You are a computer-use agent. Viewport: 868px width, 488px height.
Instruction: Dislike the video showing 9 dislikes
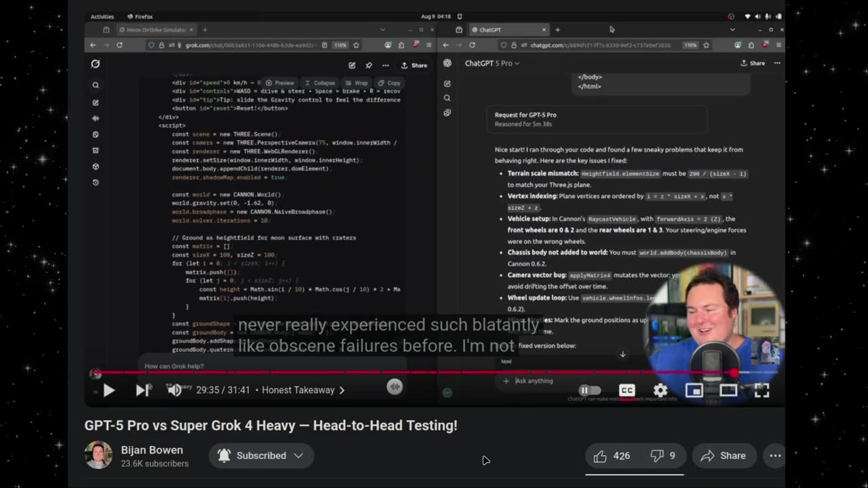coord(663,456)
